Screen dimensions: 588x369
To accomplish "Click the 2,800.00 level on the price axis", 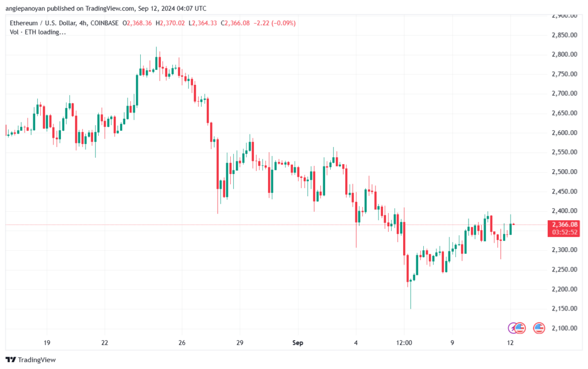I will pos(564,55).
